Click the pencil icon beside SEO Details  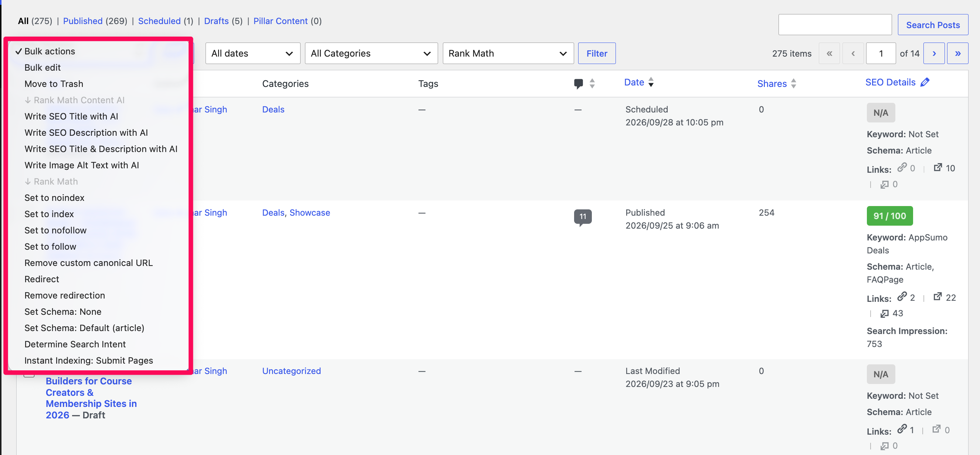(925, 82)
